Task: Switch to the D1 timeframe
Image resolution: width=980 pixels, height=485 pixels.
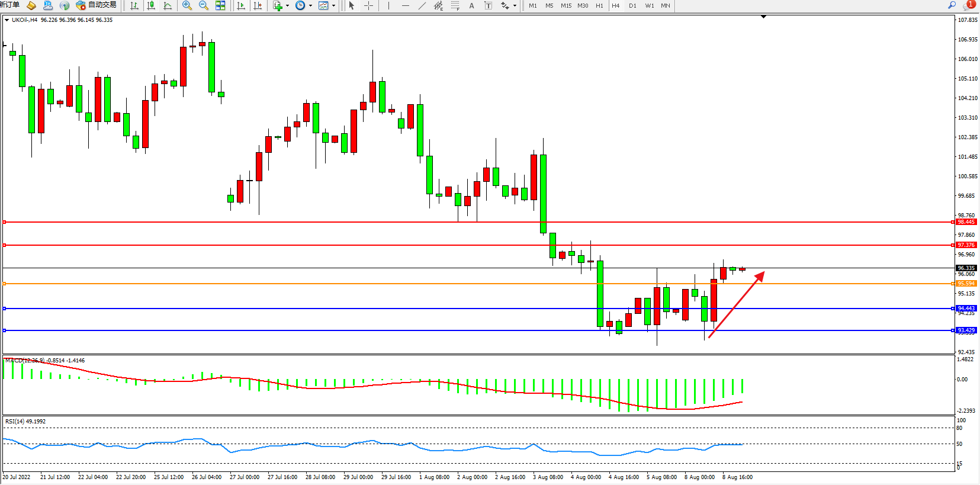Action: click(x=632, y=5)
